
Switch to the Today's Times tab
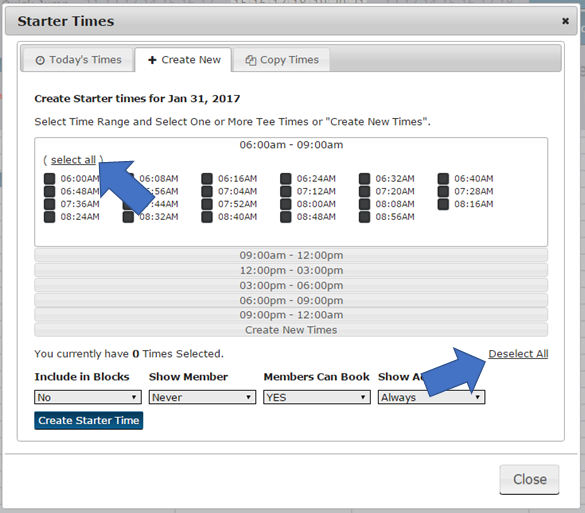point(78,60)
